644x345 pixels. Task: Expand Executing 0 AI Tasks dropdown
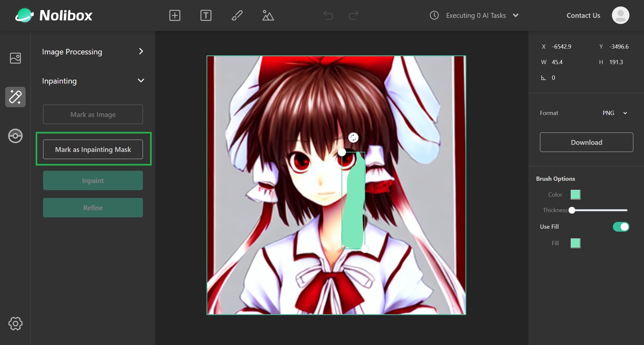click(x=516, y=15)
